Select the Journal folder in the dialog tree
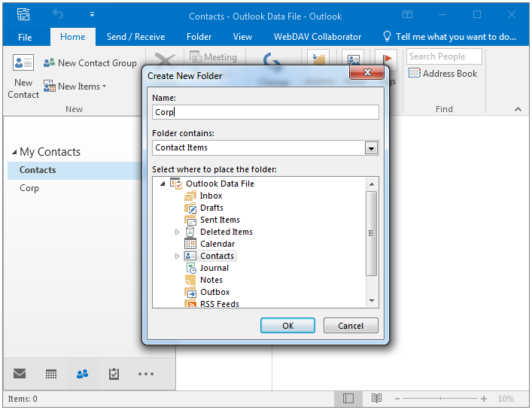 click(214, 268)
